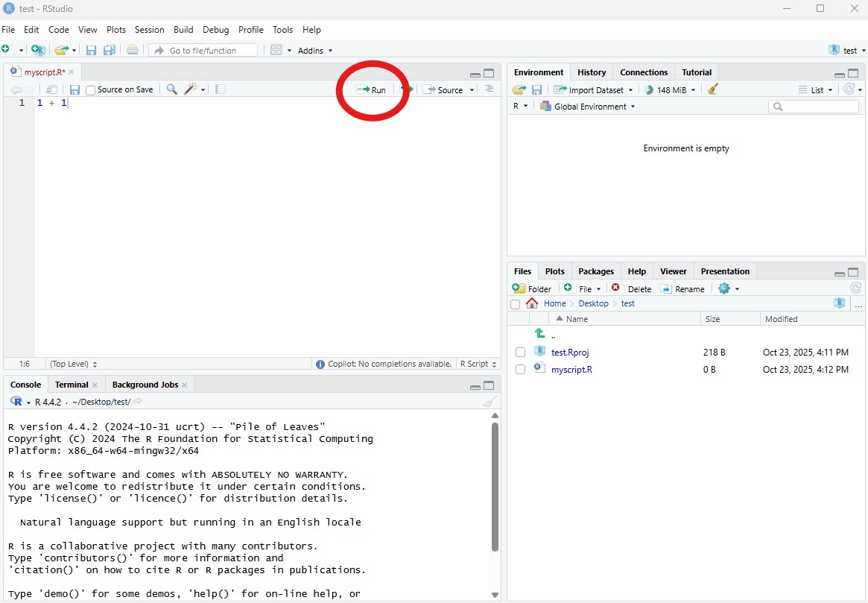868x603 pixels.
Task: Expand the Global Environment dropdown
Action: (x=588, y=107)
